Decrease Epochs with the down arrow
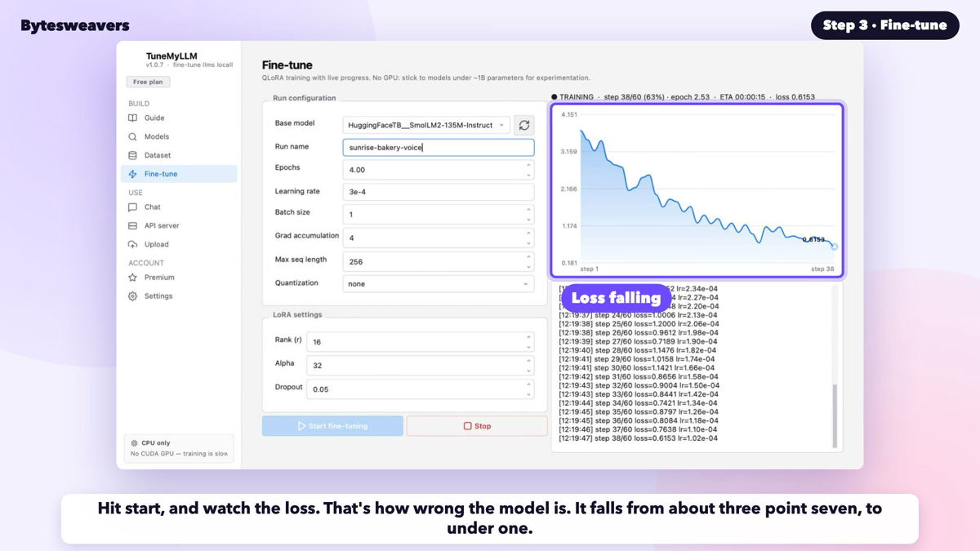Screen dimensions: 980x551 click(x=528, y=175)
